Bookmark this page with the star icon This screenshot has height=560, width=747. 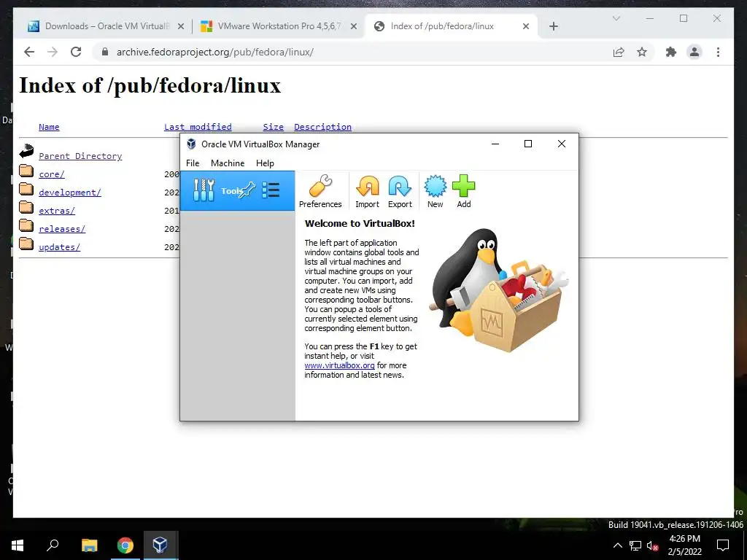(x=642, y=52)
